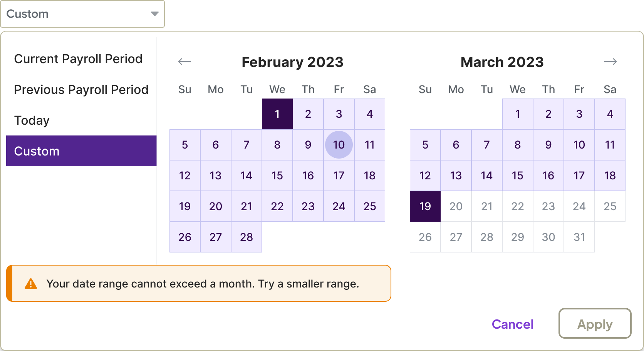
Task: Click the date range warning message
Action: (203, 284)
